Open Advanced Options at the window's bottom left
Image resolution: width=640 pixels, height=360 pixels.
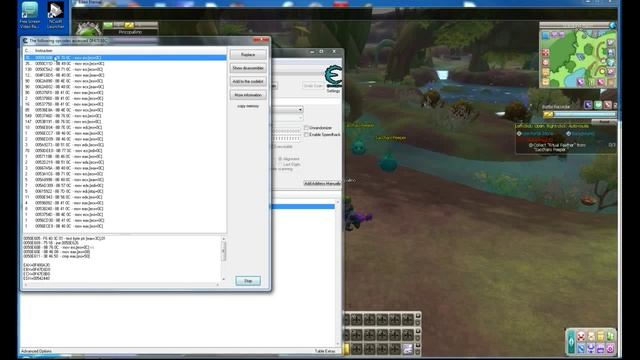(x=36, y=351)
